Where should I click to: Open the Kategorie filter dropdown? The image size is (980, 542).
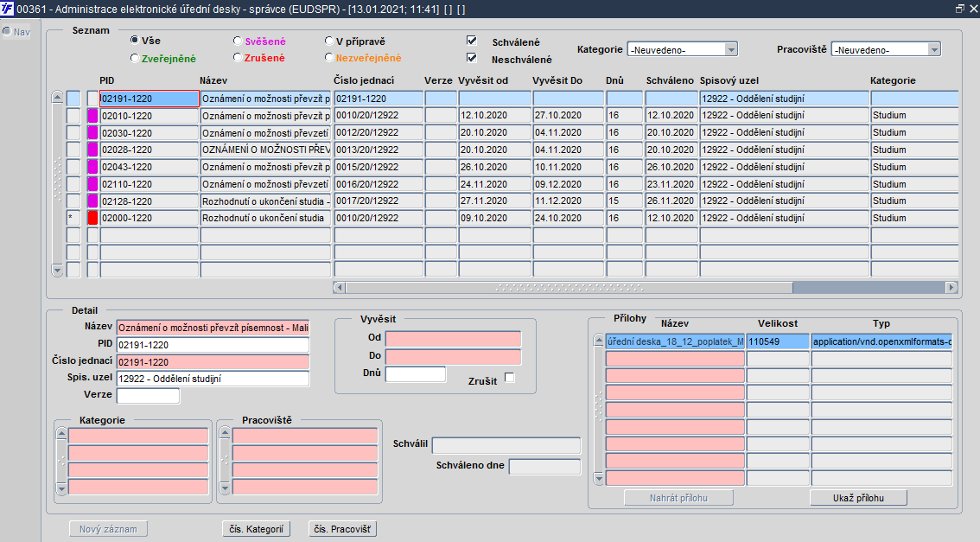731,49
